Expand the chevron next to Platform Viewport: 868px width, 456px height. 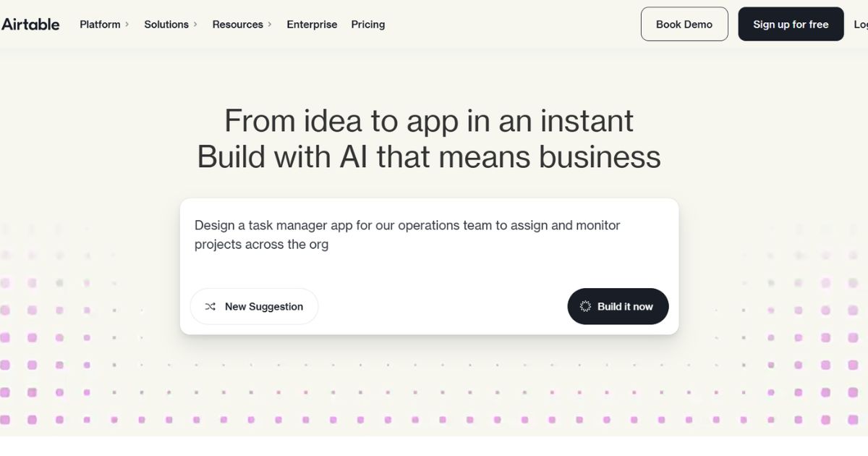point(127,24)
